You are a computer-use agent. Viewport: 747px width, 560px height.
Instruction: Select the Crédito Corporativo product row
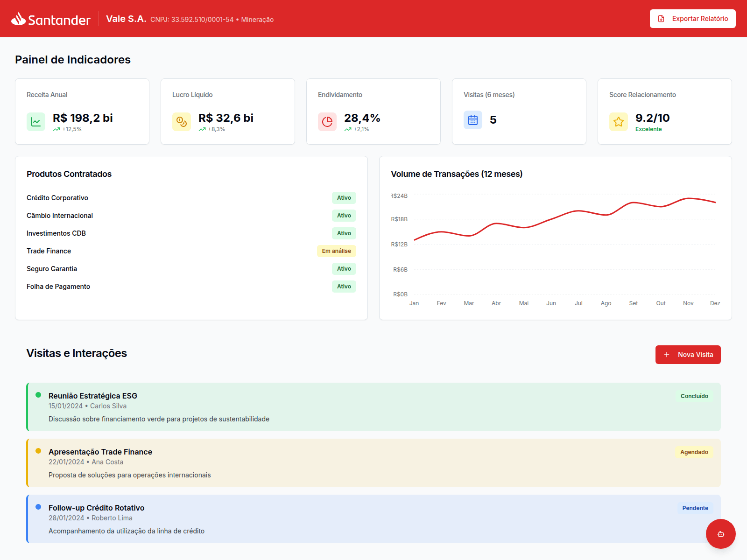pos(191,198)
